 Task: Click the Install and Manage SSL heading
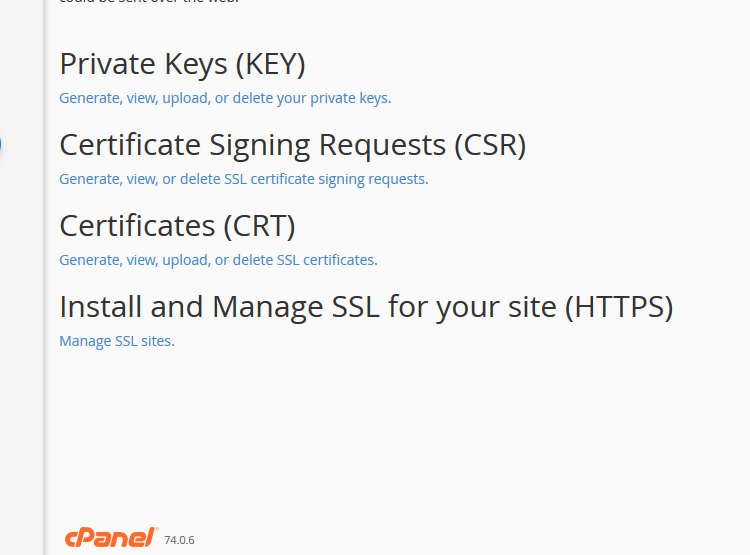point(366,307)
